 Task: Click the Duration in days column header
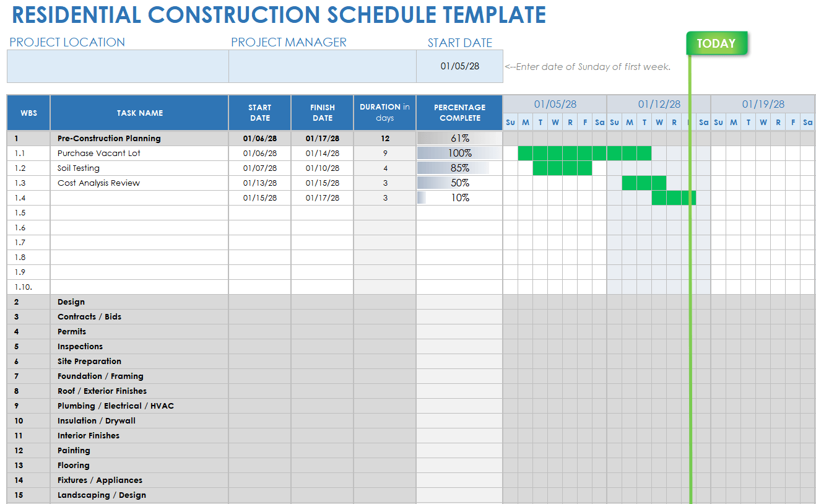click(384, 113)
